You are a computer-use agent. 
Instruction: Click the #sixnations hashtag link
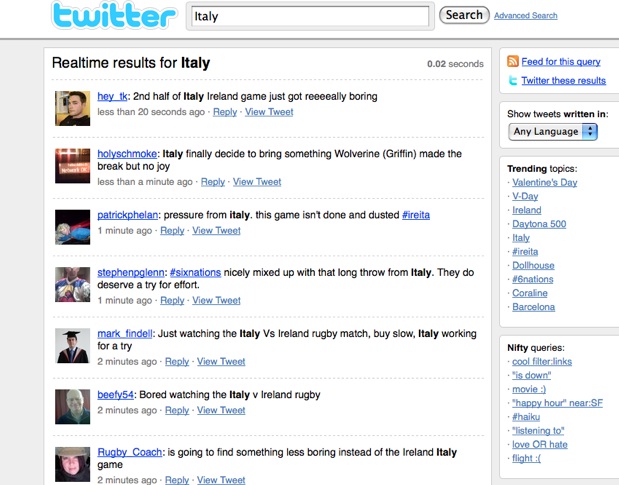coord(195,272)
